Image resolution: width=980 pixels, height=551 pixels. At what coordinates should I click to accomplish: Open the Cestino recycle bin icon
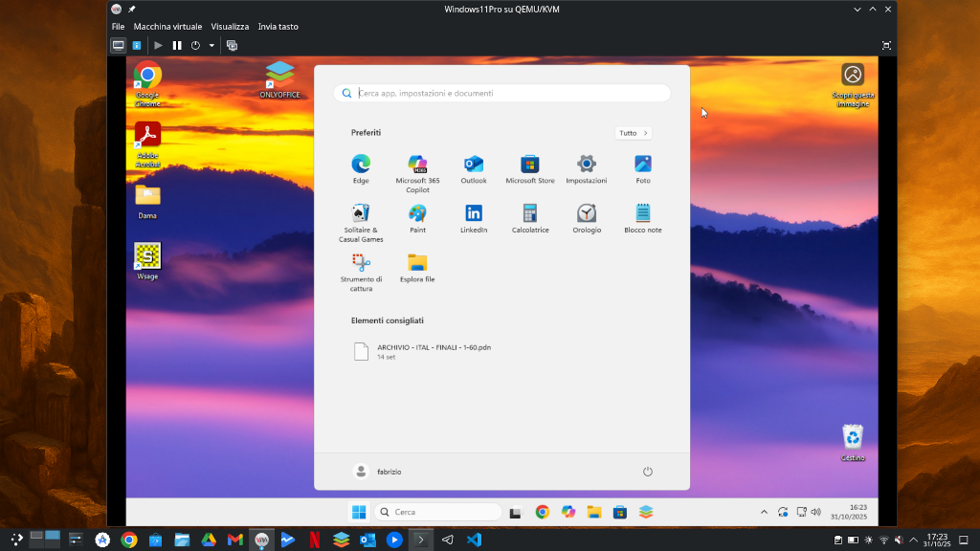(x=852, y=438)
